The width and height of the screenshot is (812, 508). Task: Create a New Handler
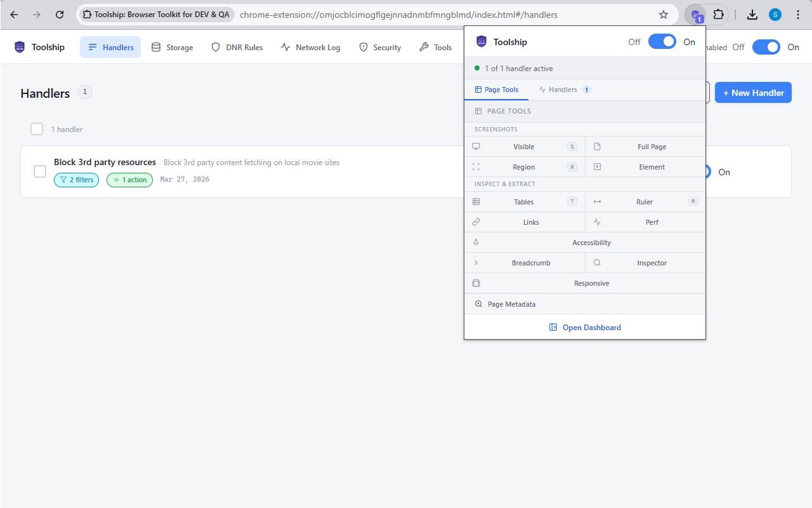[753, 92]
